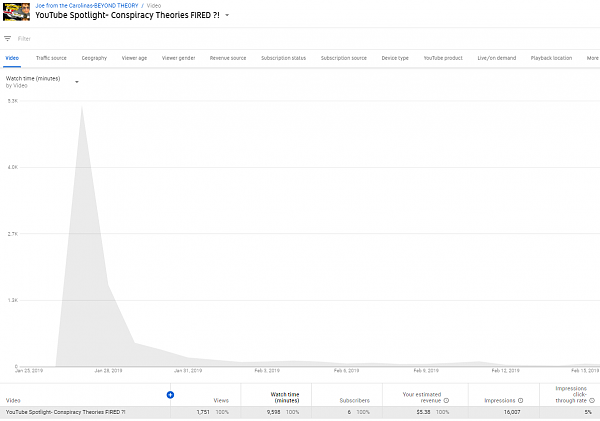The image size is (600, 421).
Task: Click the $5.38 revenue value
Action: (x=424, y=412)
